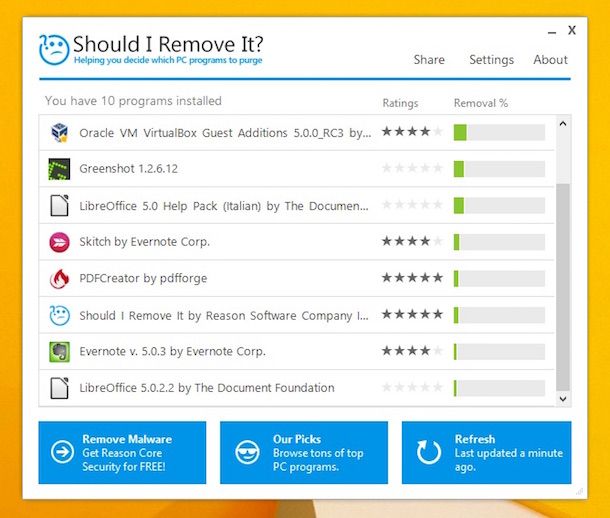Click the empty stars for LibreOffice 5.0.2.2
Image resolution: width=610 pixels, height=518 pixels.
pyautogui.click(x=412, y=387)
